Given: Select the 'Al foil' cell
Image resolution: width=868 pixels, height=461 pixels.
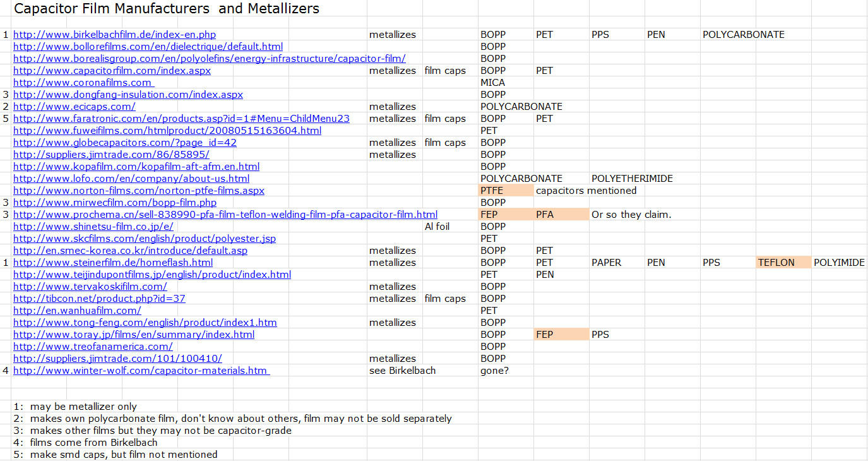Looking at the screenshot, I should pyautogui.click(x=437, y=227).
